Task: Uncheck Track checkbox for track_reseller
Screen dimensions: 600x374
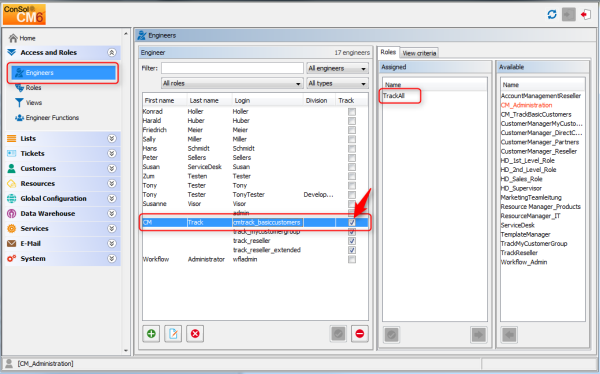Action: [x=352, y=241]
